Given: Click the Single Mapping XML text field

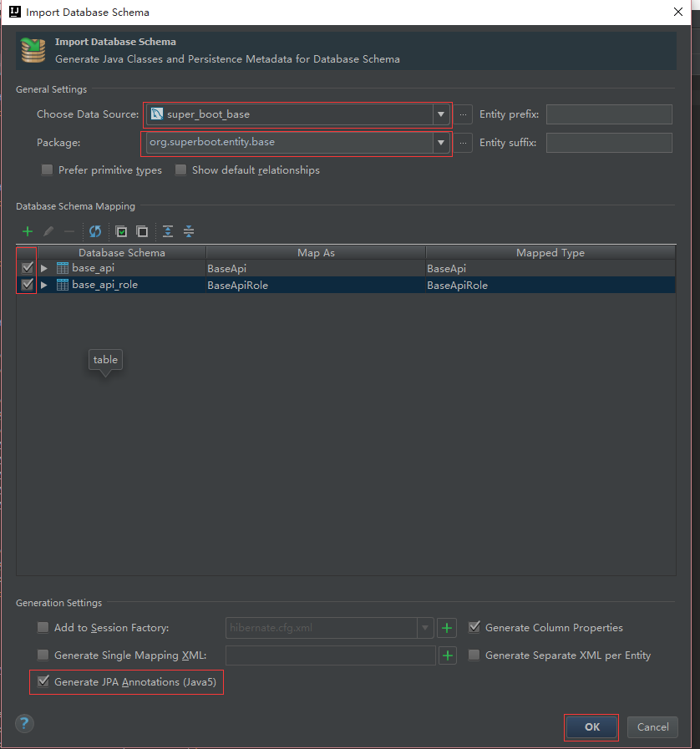Looking at the screenshot, I should click(331, 655).
